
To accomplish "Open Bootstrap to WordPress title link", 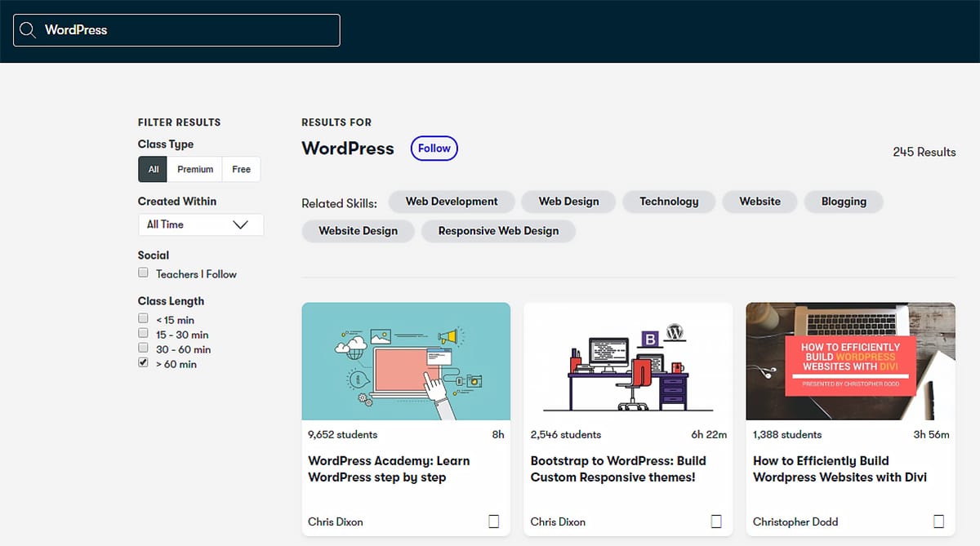I will click(x=618, y=469).
